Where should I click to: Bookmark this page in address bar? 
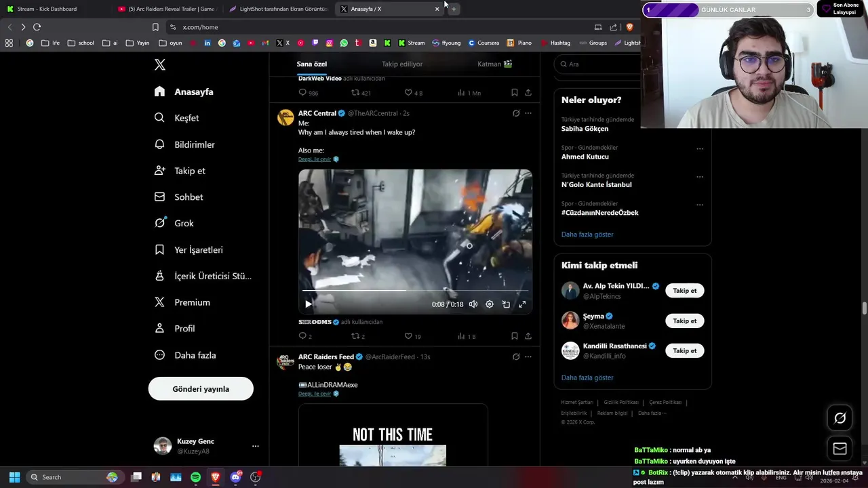[x=155, y=27]
